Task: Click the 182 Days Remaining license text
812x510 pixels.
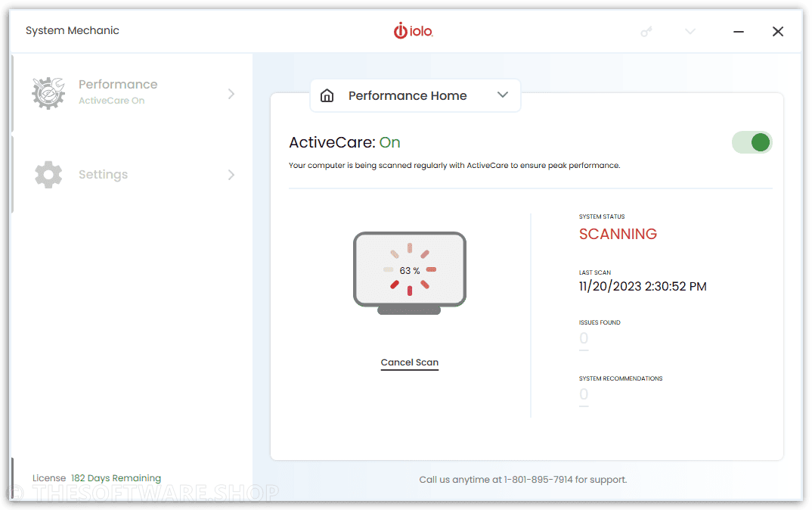Action: (116, 478)
